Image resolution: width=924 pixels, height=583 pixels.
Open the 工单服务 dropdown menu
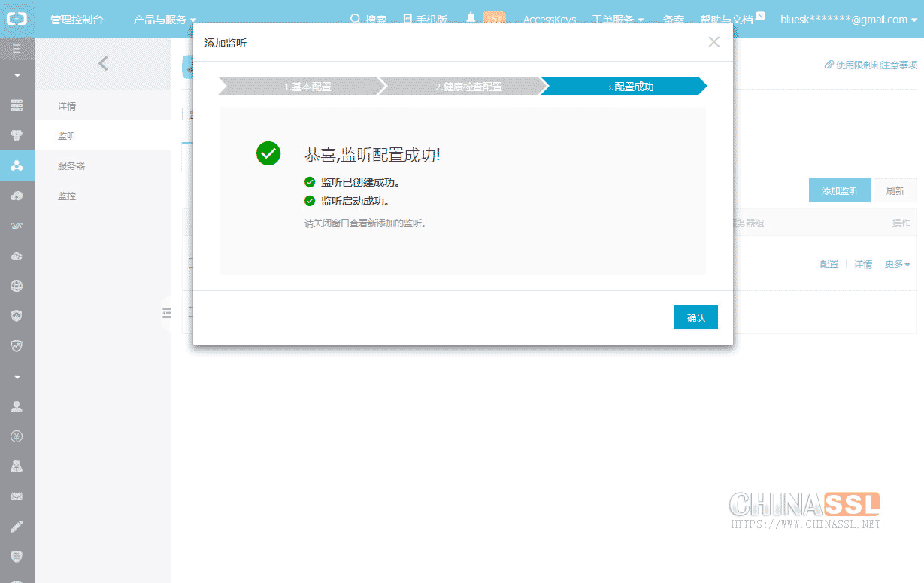point(617,20)
